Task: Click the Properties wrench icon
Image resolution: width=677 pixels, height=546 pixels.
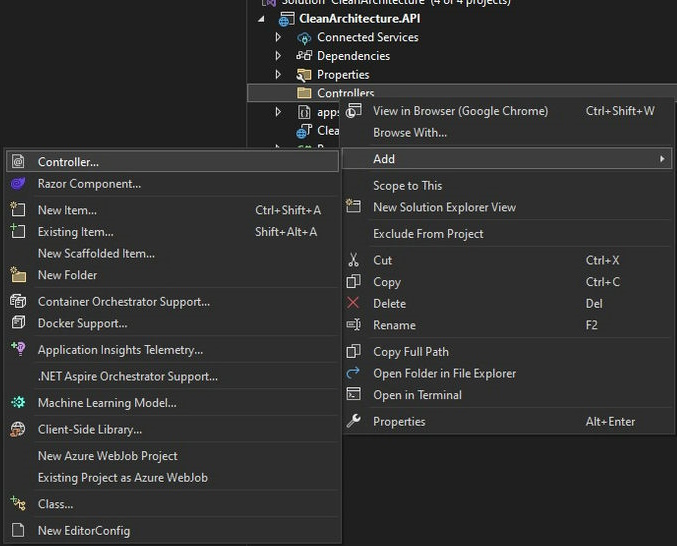Action: 353,421
